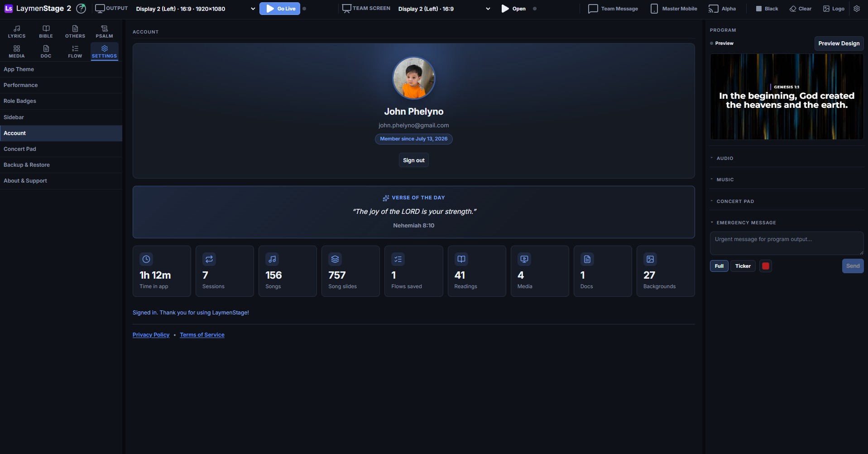Collapse the Emergency Message section
This screenshot has height=454, width=868.
[x=786, y=222]
